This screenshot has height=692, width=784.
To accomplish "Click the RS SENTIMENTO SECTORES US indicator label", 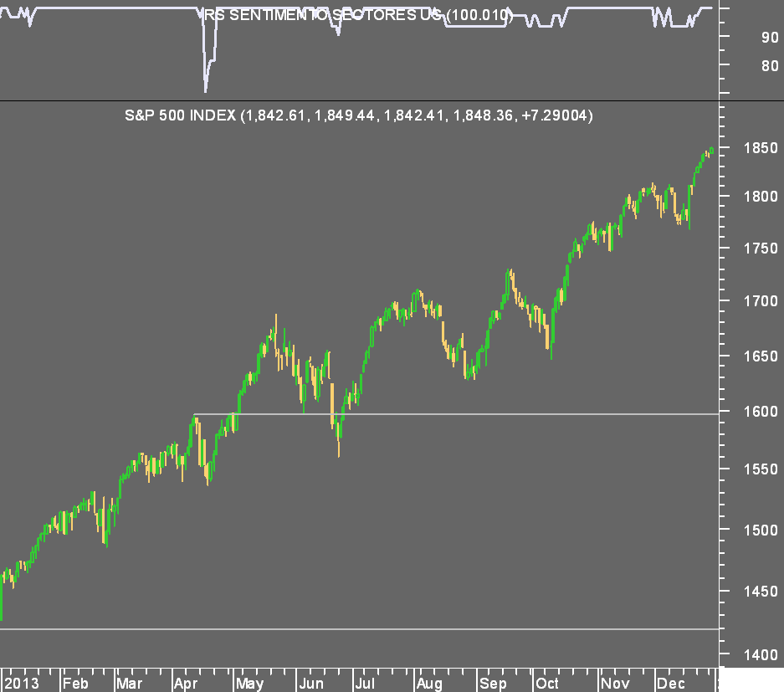I will [x=358, y=15].
